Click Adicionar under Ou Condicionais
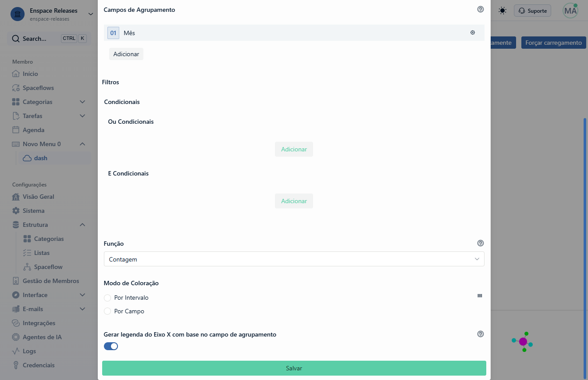 point(294,149)
